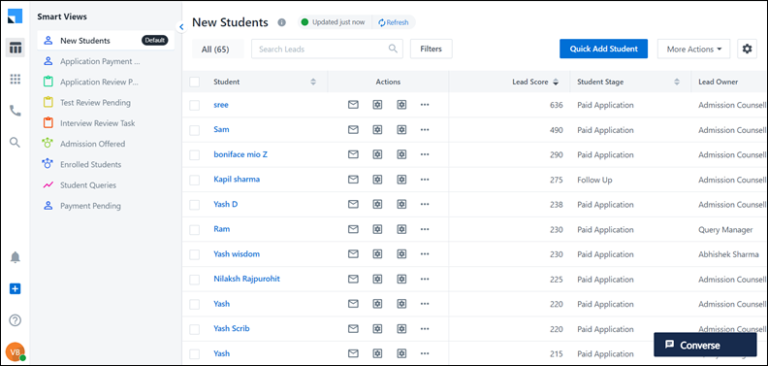Open the search magnifier icon in left rail
Viewport: 768px width, 366px height.
[15, 143]
